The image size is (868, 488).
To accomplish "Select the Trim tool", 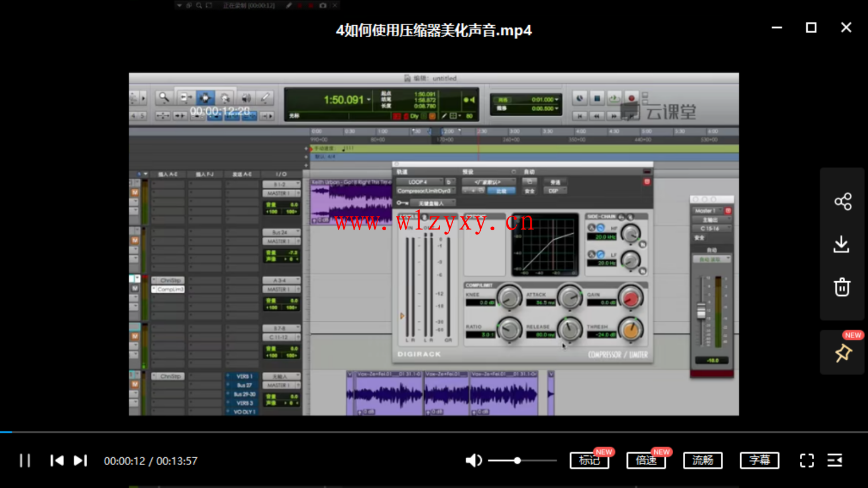I will pyautogui.click(x=185, y=98).
